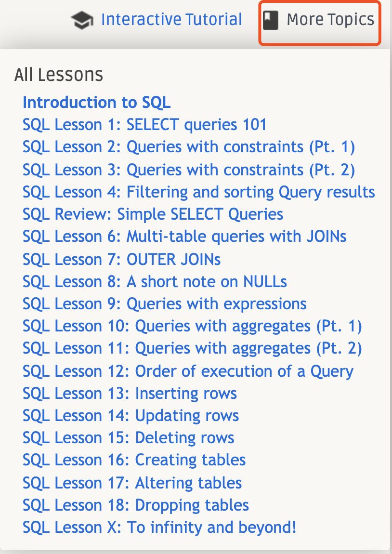Open the More Topics dropdown
The width and height of the screenshot is (392, 554).
320,23
